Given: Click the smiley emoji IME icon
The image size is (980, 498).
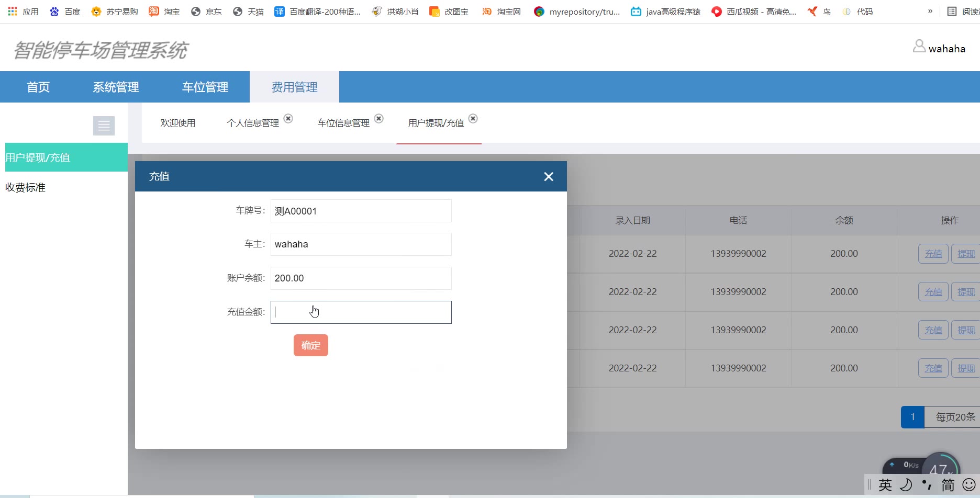Looking at the screenshot, I should click(x=969, y=485).
